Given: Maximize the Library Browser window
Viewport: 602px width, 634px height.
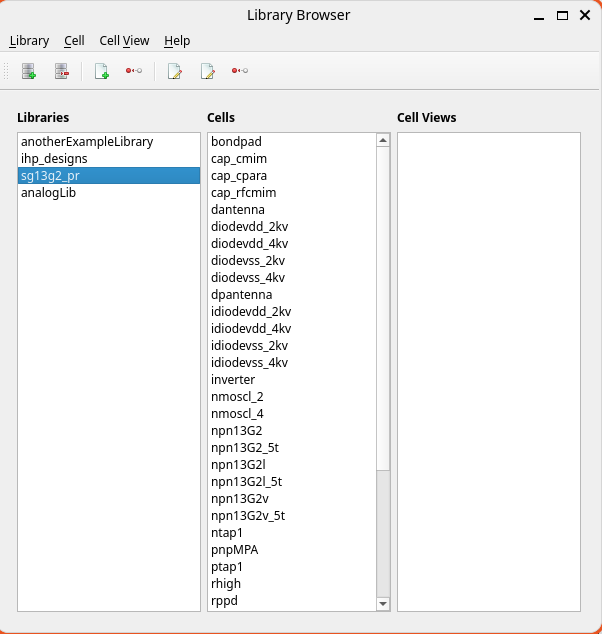Looking at the screenshot, I should [563, 15].
